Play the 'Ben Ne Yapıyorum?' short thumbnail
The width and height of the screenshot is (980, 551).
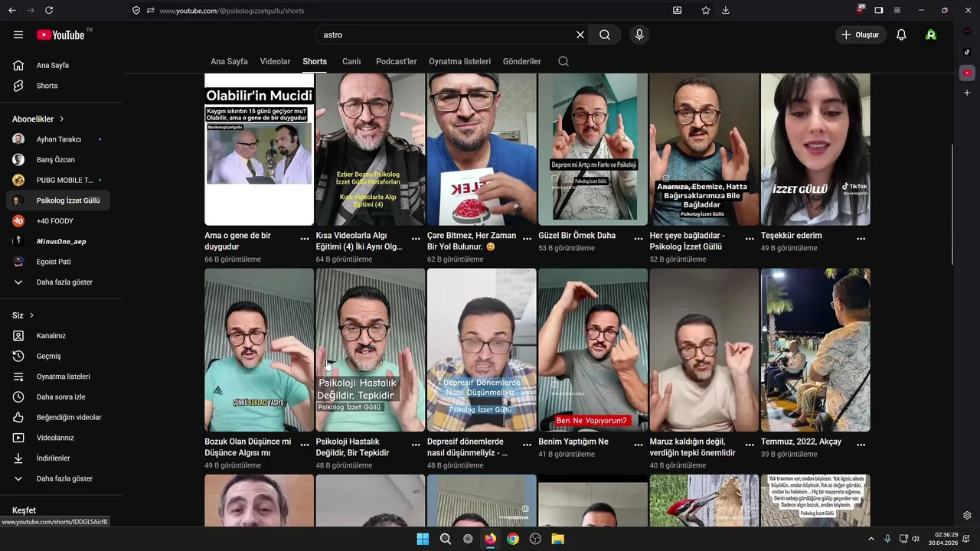(x=593, y=350)
